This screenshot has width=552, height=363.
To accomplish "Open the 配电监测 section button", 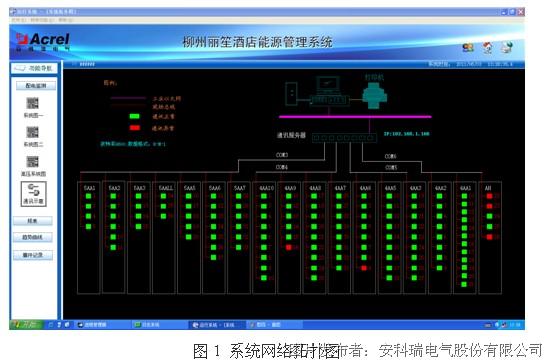I will point(36,86).
